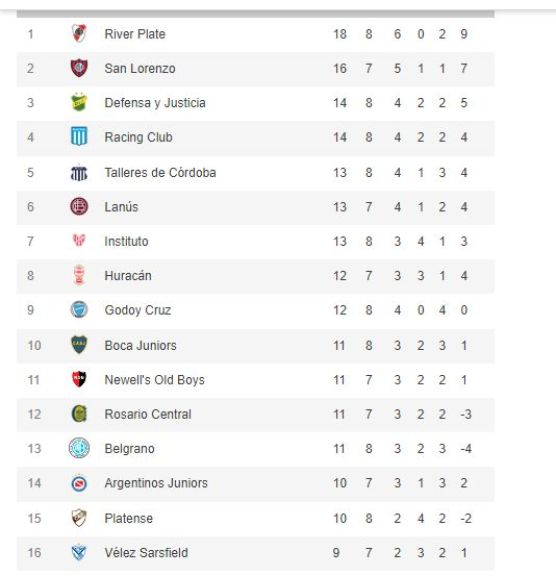Click the Rosario Central badge icon

click(79, 414)
